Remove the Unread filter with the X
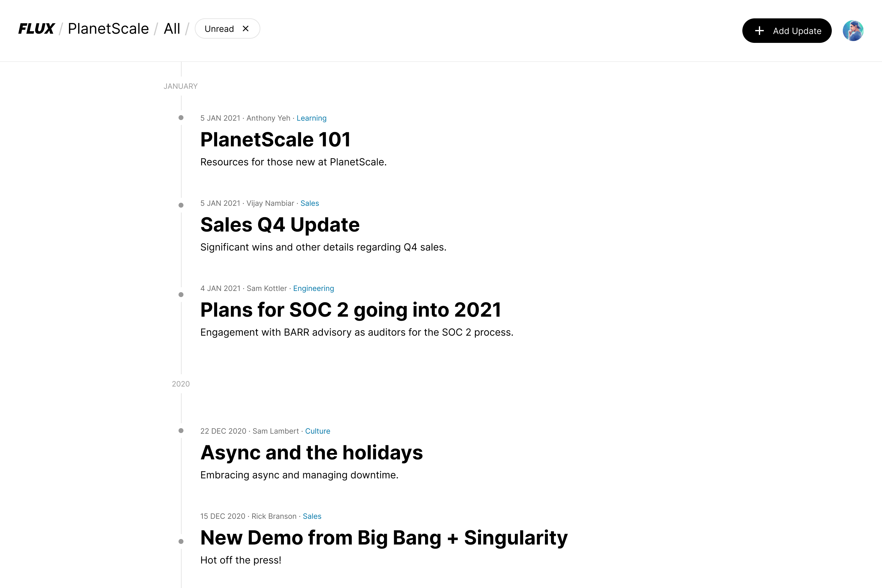Screen dimensions: 882x588 pos(246,29)
